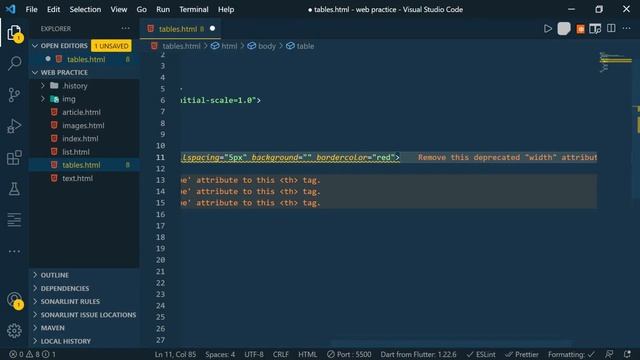The height and width of the screenshot is (360, 640).
Task: Open Manage settings gear
Action: tap(14, 331)
